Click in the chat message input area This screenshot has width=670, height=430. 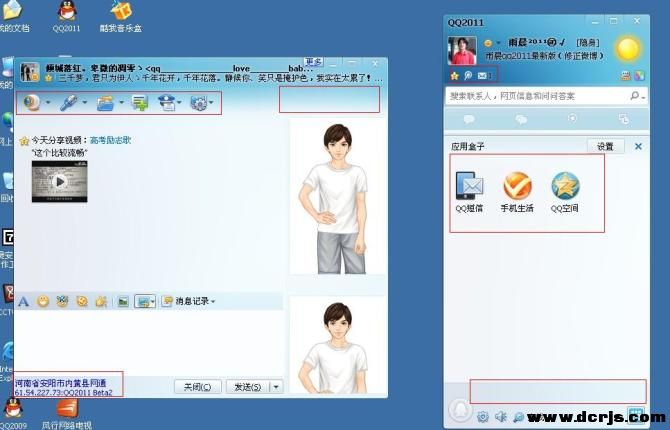click(x=149, y=342)
